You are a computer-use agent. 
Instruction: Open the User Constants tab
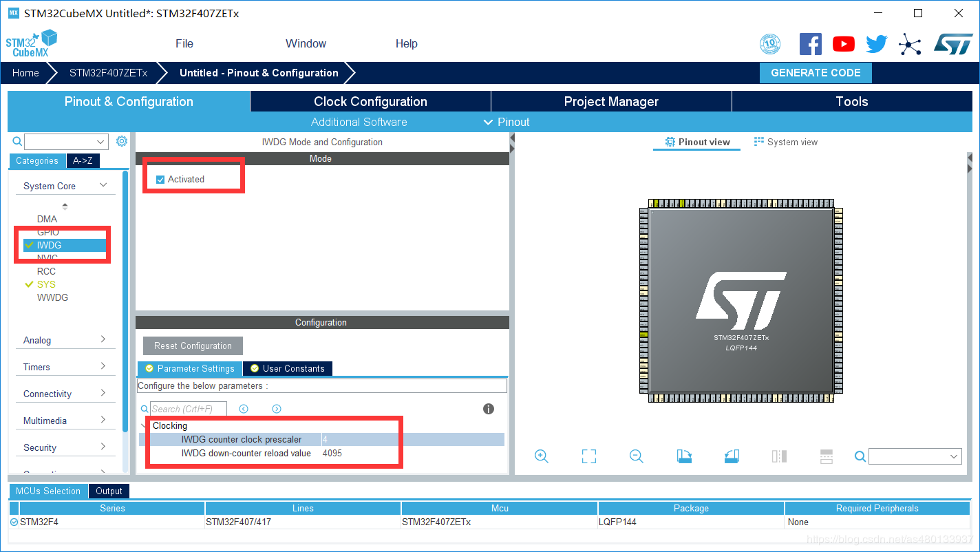pyautogui.click(x=288, y=368)
